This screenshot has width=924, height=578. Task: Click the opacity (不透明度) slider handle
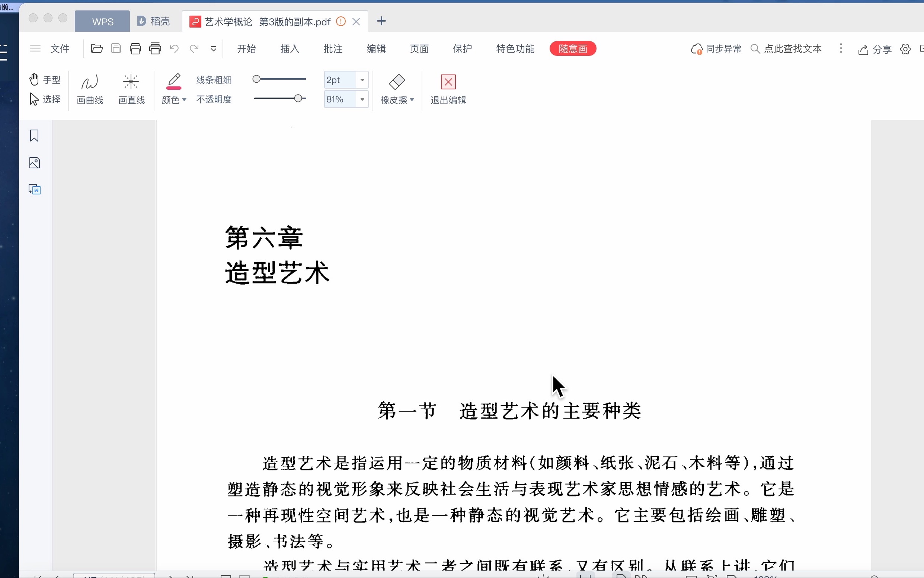coord(298,98)
